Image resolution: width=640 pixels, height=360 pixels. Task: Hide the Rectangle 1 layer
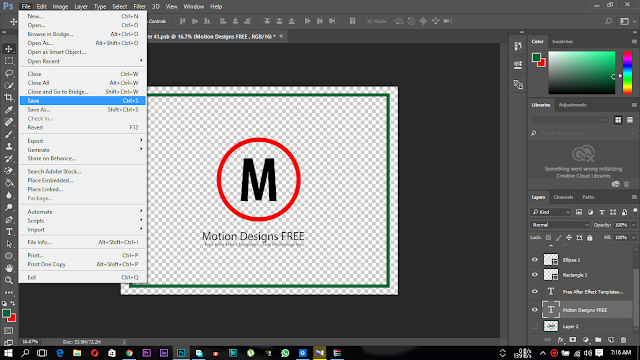(535, 275)
